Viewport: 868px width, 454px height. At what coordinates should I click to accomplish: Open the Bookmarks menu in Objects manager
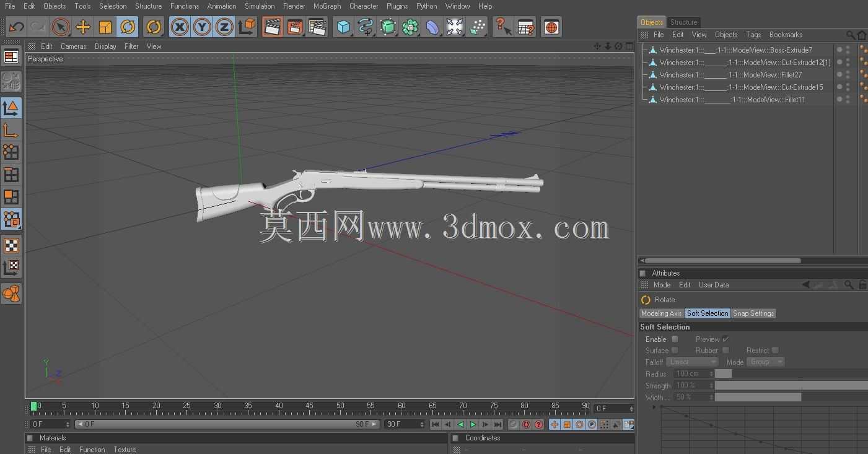[x=786, y=35]
